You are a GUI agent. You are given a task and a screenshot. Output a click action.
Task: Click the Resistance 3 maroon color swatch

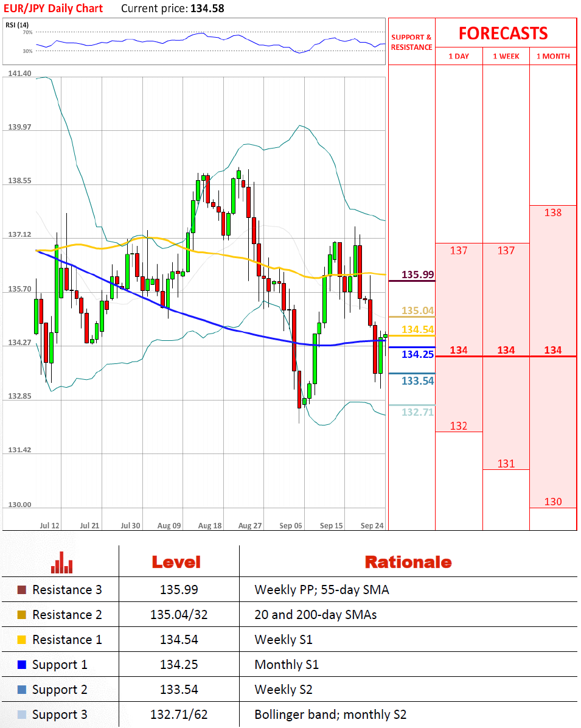(x=22, y=590)
